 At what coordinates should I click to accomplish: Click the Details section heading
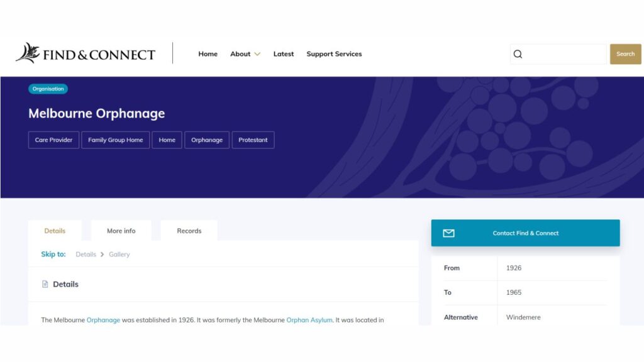[65, 284]
